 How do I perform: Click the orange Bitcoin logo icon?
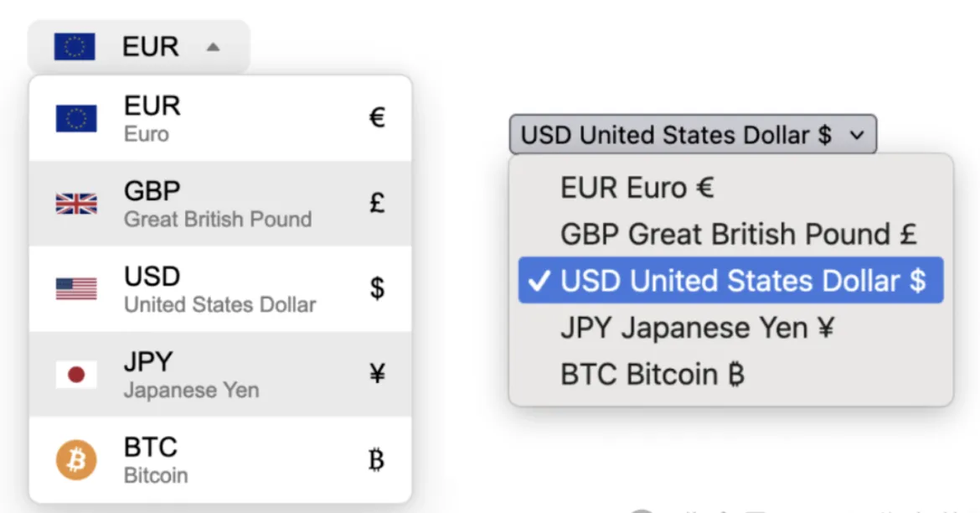(x=76, y=460)
